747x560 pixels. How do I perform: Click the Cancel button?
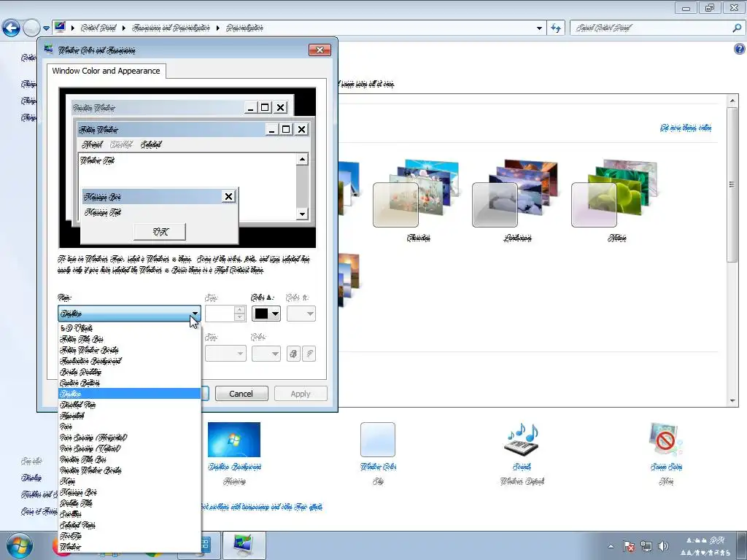241,394
